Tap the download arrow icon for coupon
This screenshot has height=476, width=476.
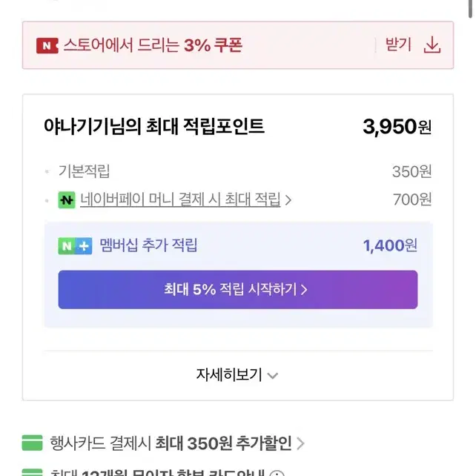[432, 45]
